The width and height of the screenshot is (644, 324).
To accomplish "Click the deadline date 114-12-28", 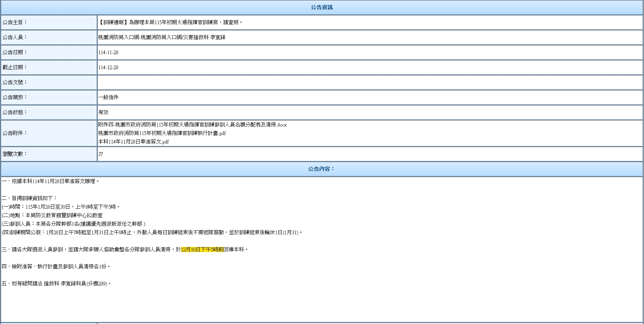I will pos(108,68).
